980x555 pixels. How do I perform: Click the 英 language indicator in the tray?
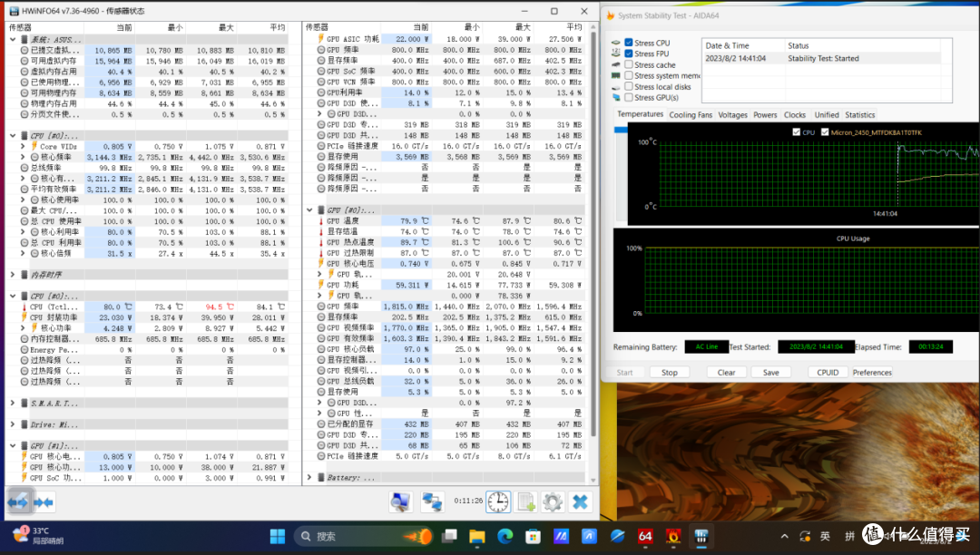(825, 536)
